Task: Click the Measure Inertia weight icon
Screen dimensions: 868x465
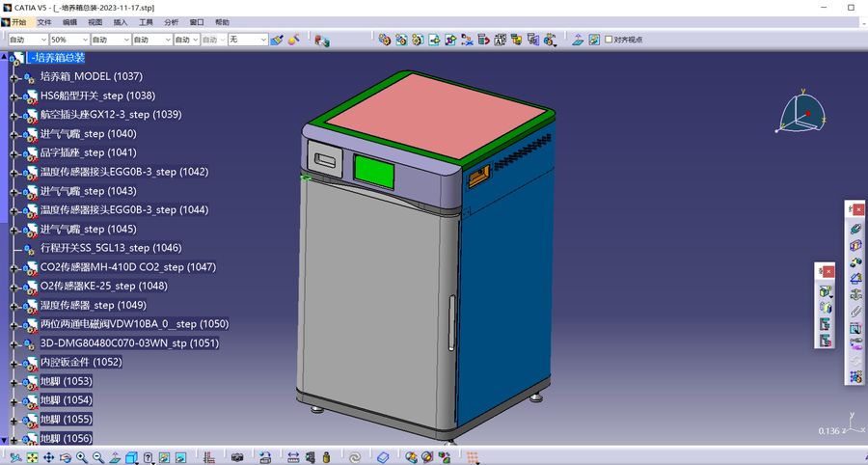Action: click(326, 457)
